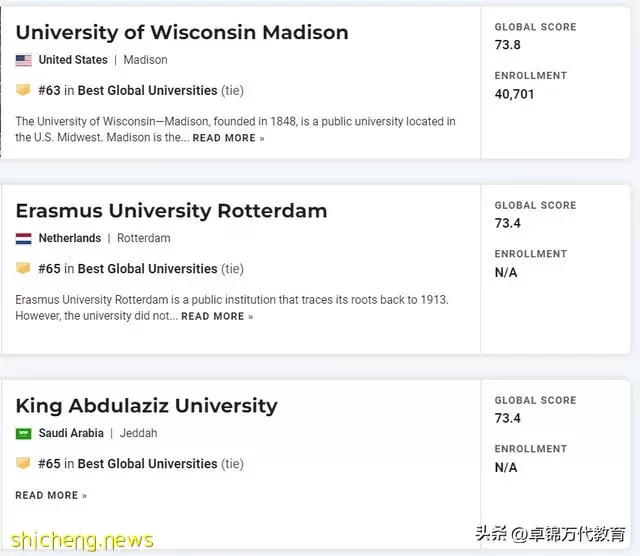640x556 pixels.
Task: Expand King Abdulaziz READ MORE link
Action: [x=51, y=495]
